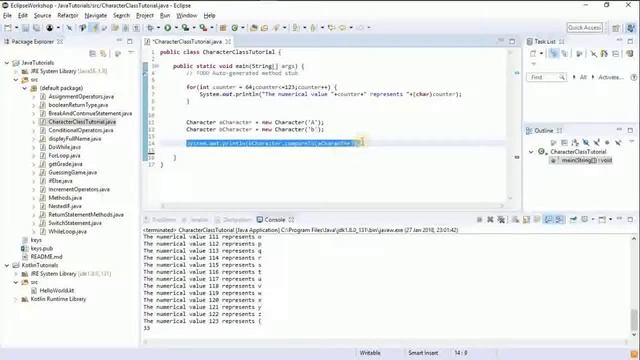Open the New Task dropdown arrow in Task List
This screenshot has width=640, height=360.
[541, 53]
